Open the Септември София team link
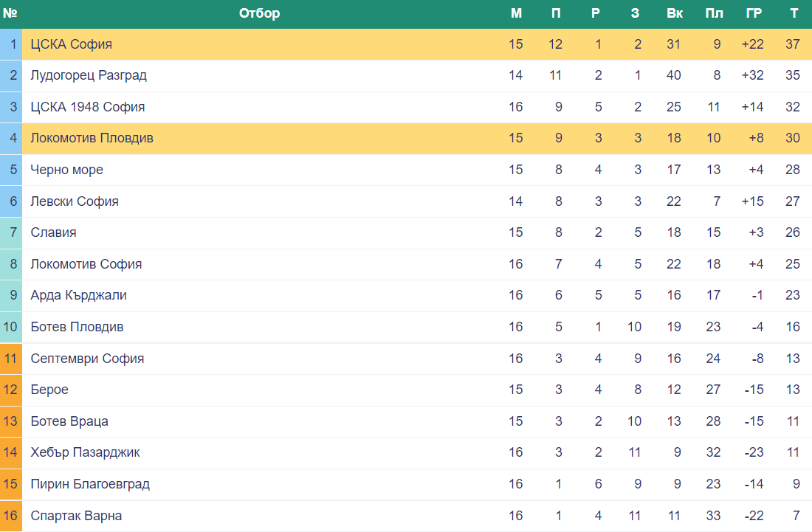 87,359
